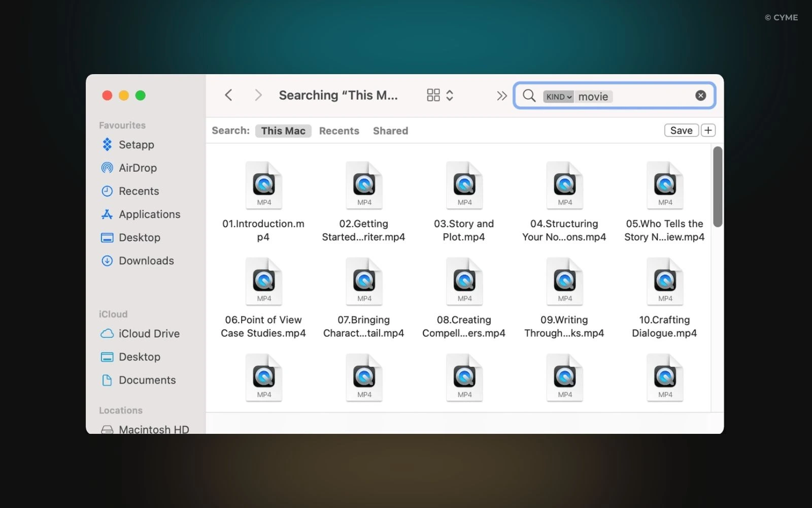The width and height of the screenshot is (812, 508).
Task: Open the view options up-down arrows
Action: coord(450,95)
